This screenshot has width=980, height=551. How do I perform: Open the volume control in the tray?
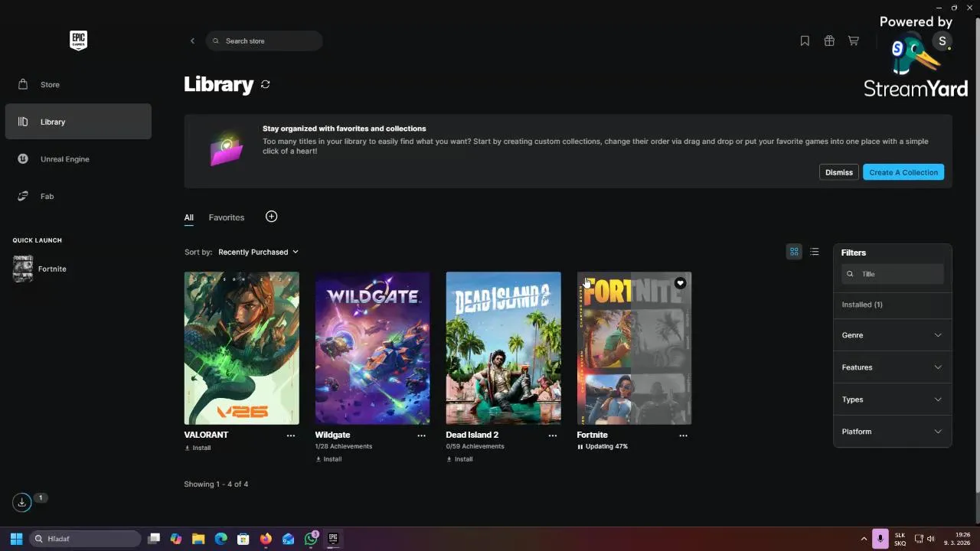[931, 539]
